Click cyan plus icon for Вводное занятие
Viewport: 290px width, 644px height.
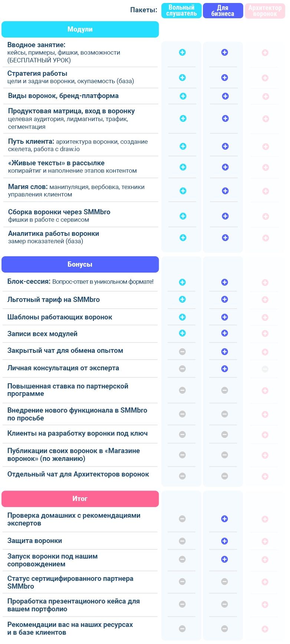[x=182, y=52]
